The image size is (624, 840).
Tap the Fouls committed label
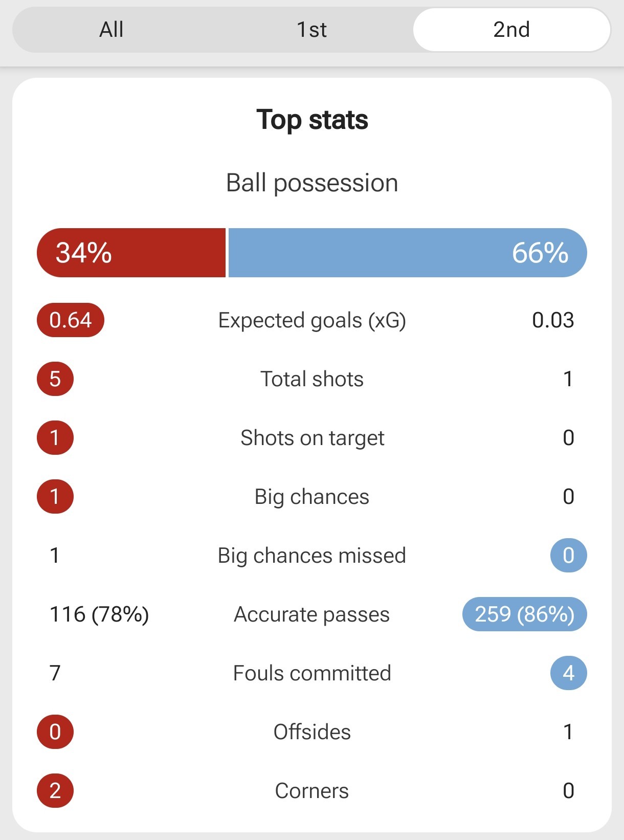tap(312, 673)
